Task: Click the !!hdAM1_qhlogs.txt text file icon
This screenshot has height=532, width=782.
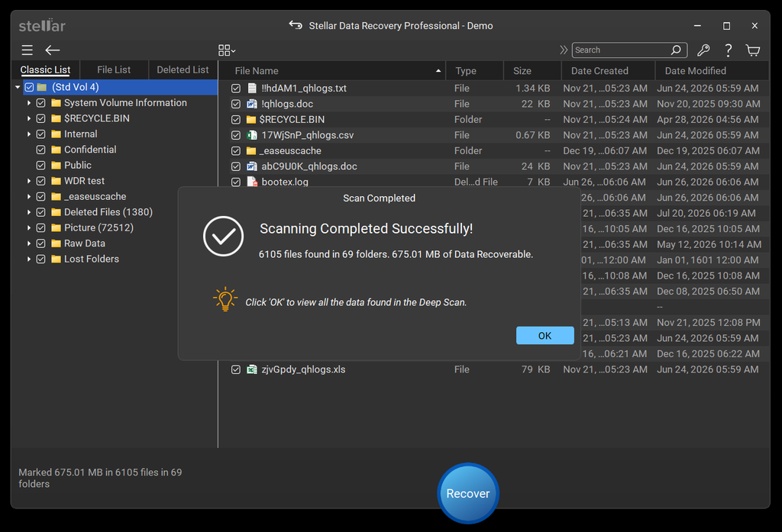Action: tap(252, 89)
